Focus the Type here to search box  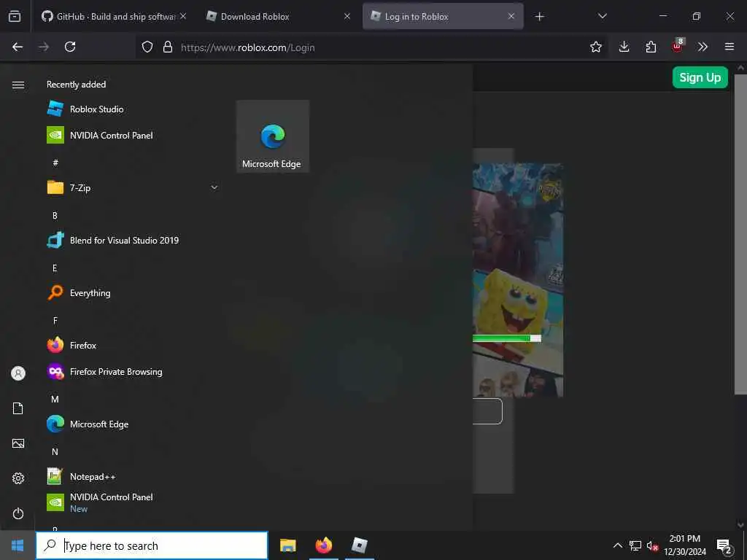tap(152, 545)
